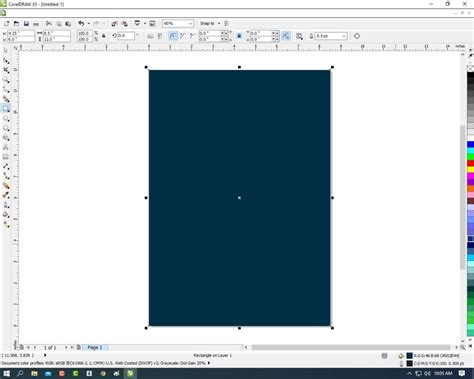This screenshot has width=474, height=379.
Task: Click the Export icon
Action: coord(124,23)
